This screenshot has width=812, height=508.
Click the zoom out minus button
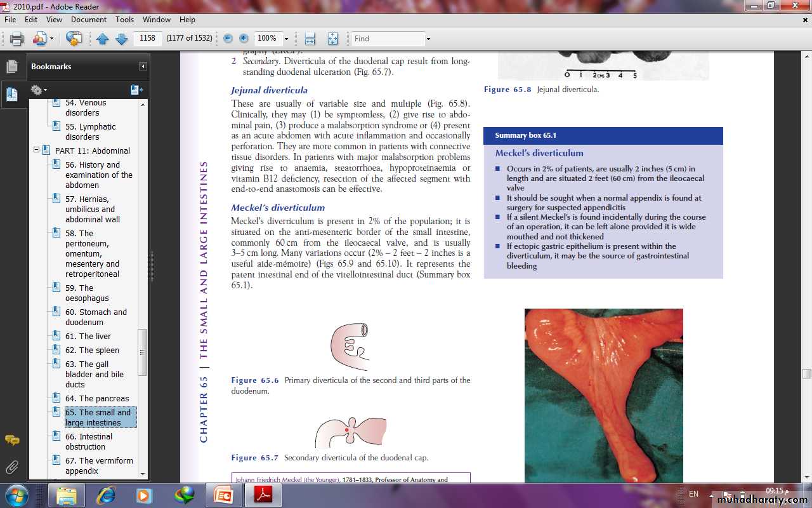(228, 39)
